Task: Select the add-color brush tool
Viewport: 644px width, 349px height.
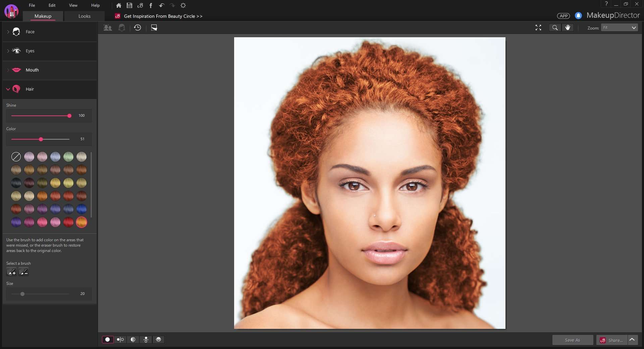Action: click(x=11, y=272)
